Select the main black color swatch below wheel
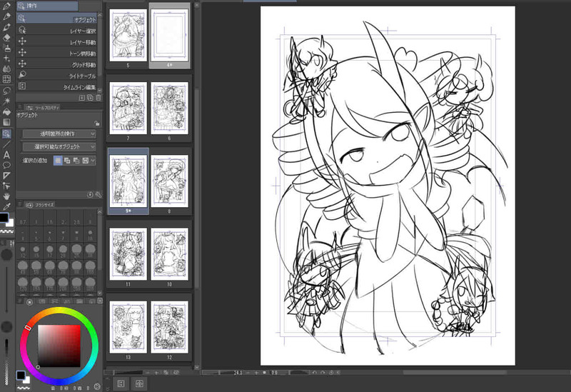This screenshot has width=571, height=392. pyautogui.click(x=21, y=375)
